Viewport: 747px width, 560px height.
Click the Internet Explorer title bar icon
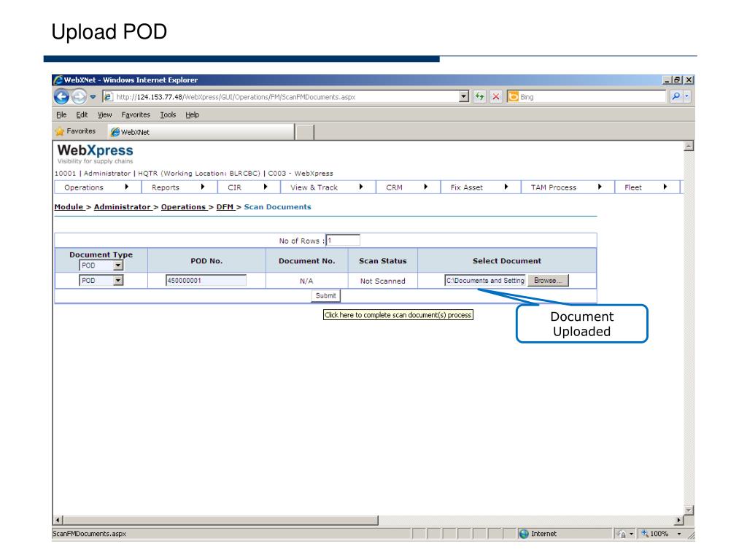click(x=58, y=80)
